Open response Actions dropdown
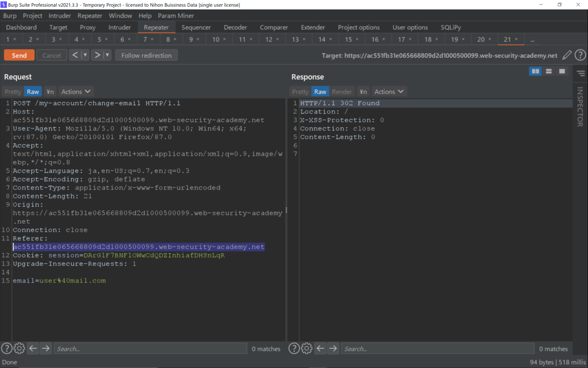Screen dimensions: 588x368 (389, 92)
